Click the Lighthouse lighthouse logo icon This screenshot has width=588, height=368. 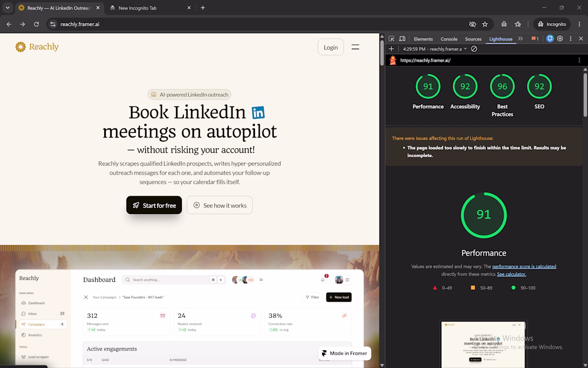tap(393, 60)
